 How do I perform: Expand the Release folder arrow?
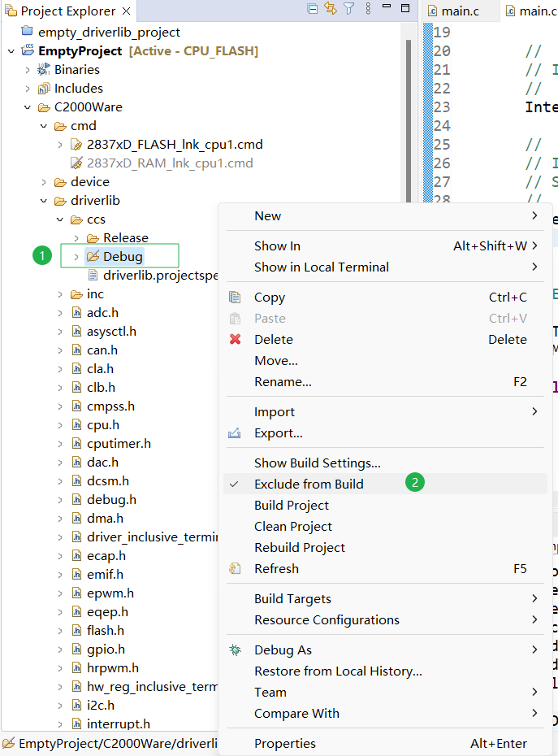[76, 238]
